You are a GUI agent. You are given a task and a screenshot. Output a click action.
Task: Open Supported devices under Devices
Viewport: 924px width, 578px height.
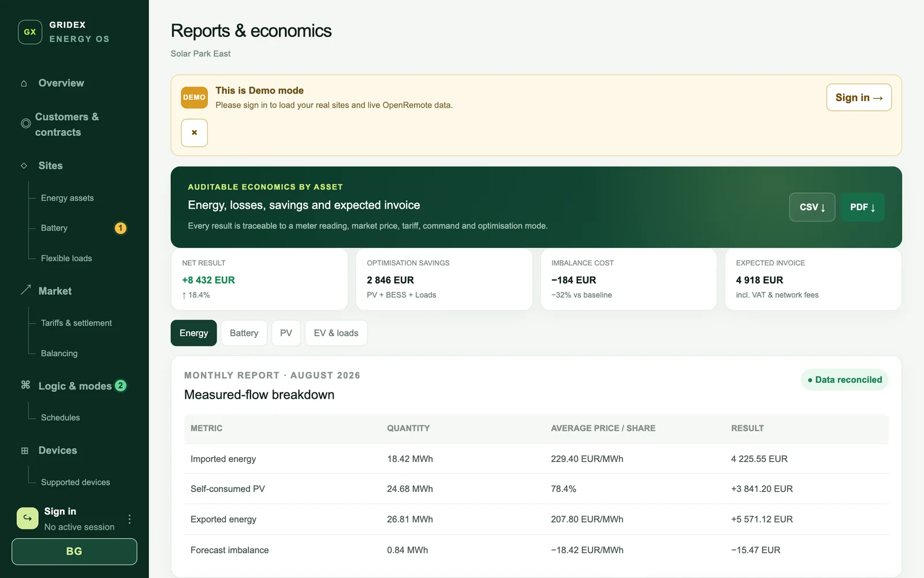tap(75, 482)
